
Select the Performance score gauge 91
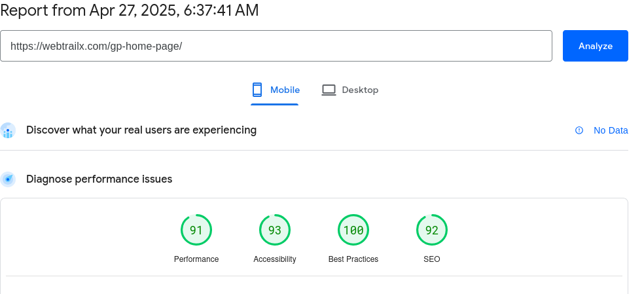196,230
